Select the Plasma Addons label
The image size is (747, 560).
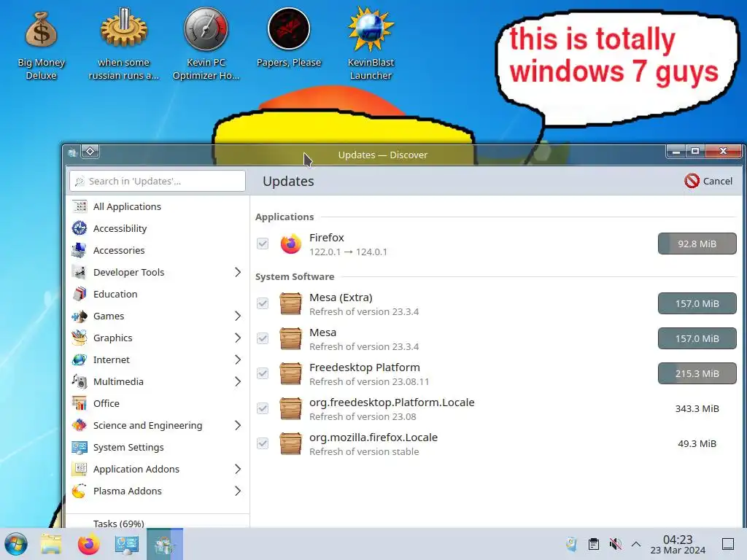127,491
